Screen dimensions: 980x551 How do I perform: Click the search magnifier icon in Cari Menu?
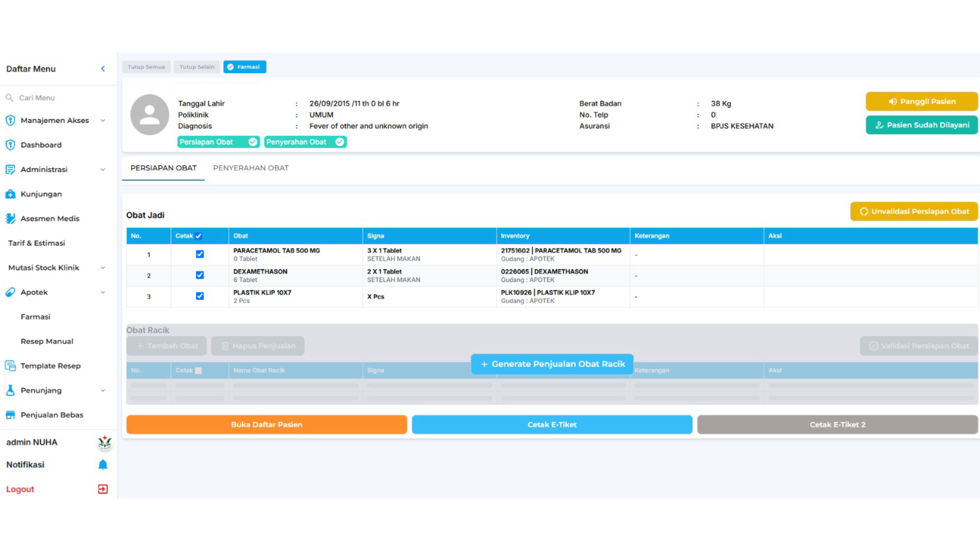tap(10, 97)
